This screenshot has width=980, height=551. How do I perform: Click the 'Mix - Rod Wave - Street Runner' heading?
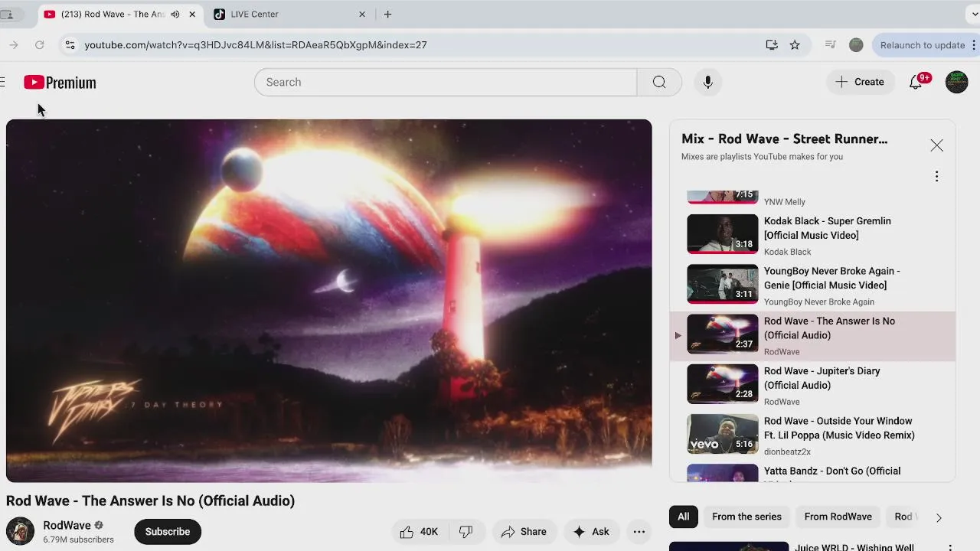[784, 139]
